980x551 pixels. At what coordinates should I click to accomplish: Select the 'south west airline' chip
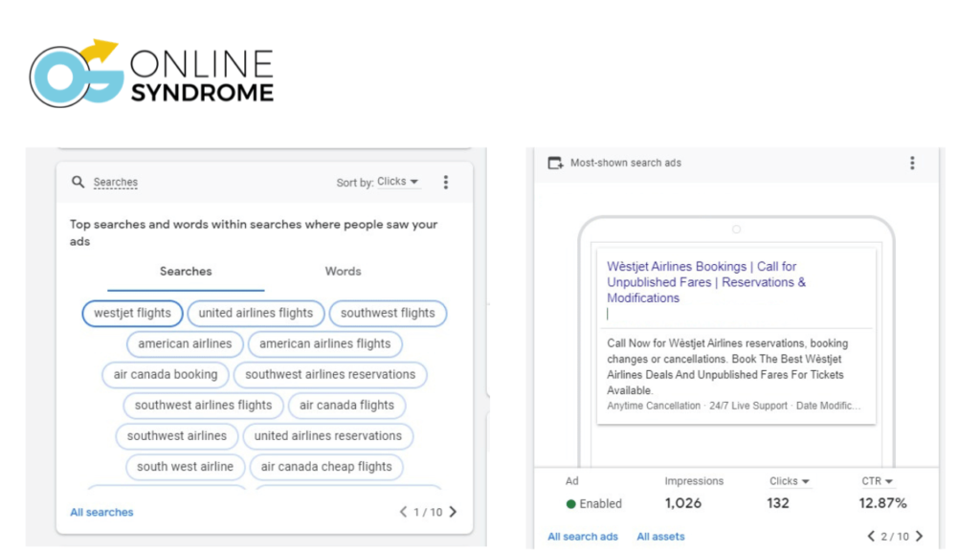[185, 466]
